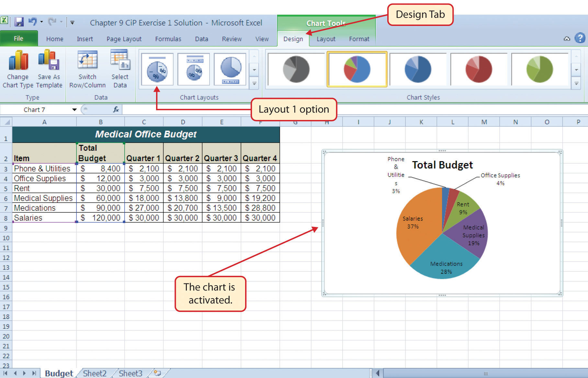Expand the Chart Styles gallery
Image resolution: width=588 pixels, height=378 pixels.
[x=577, y=84]
